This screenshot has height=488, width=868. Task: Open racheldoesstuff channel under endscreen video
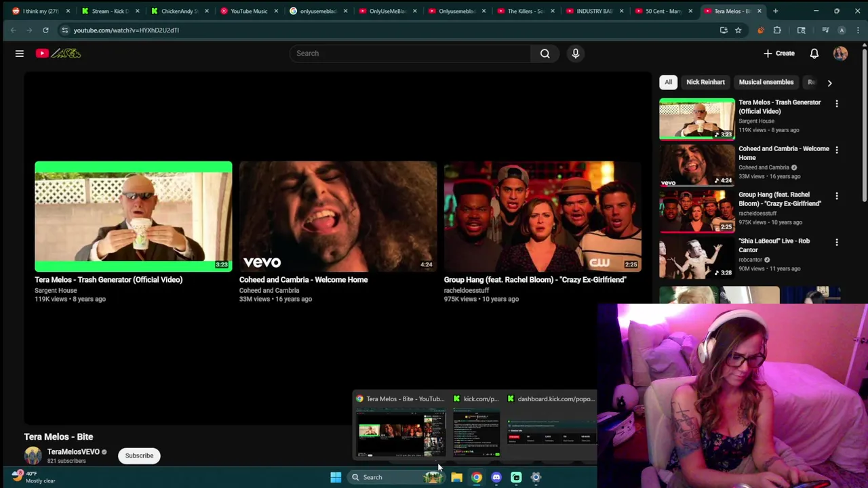[466, 290]
